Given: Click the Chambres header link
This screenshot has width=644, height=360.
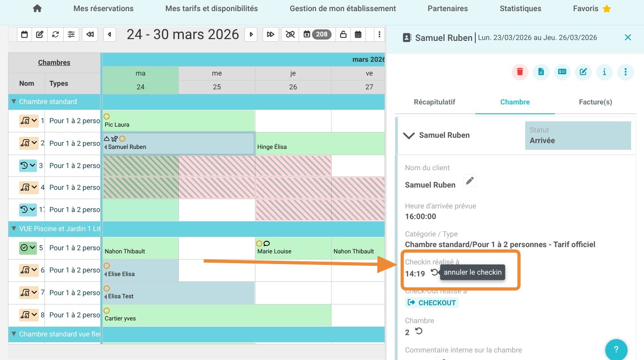Looking at the screenshot, I should 54,63.
